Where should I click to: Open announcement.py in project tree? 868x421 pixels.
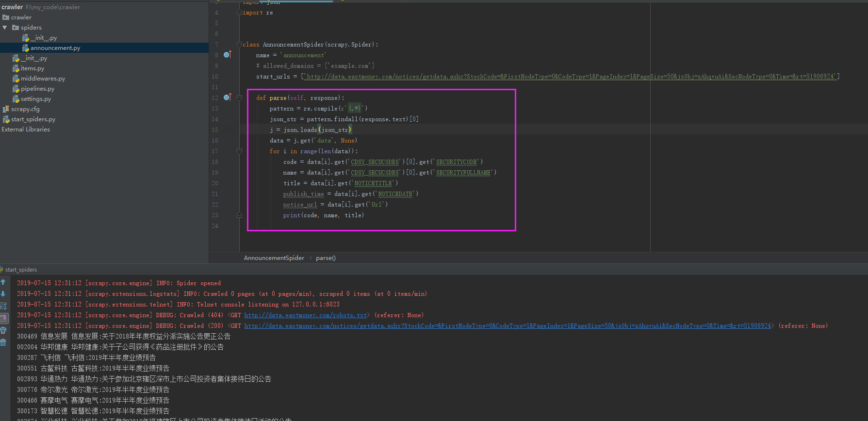pos(51,48)
